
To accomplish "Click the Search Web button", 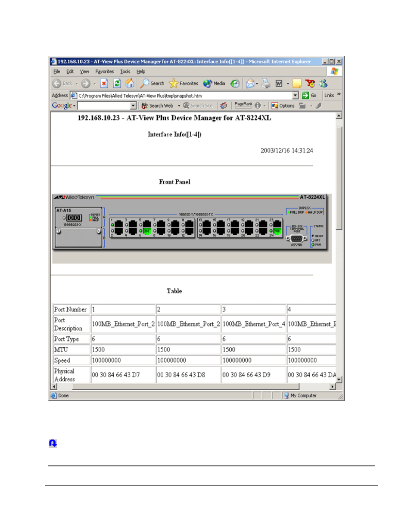I will 157,106.
